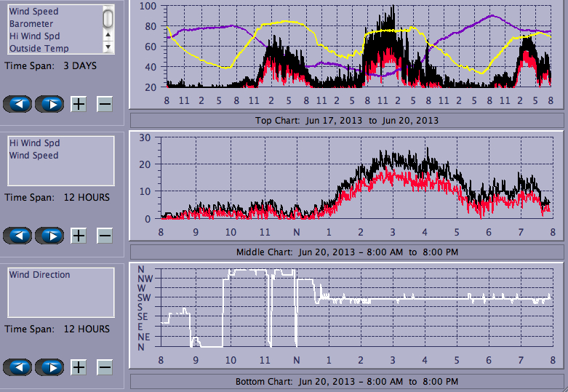Click the plus button for the bottom chart
The image size is (568, 392).
click(x=79, y=367)
